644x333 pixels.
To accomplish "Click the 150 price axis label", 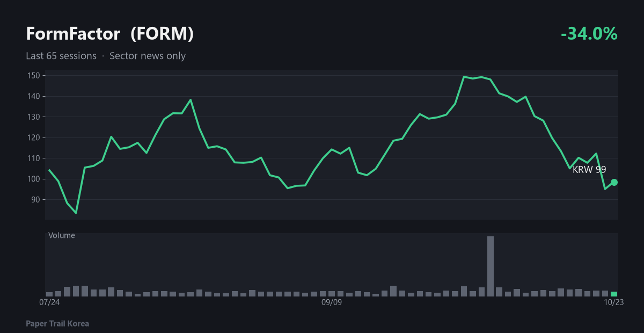I will tap(33, 75).
